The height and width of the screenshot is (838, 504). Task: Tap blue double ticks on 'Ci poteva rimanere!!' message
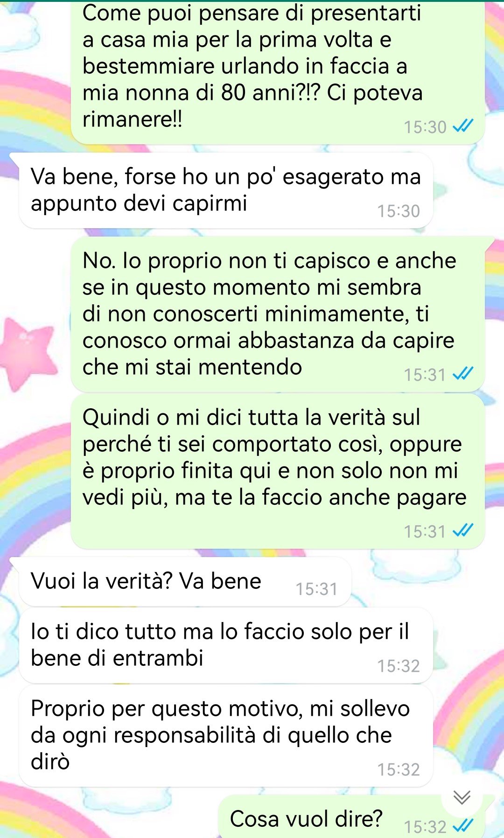463,126
